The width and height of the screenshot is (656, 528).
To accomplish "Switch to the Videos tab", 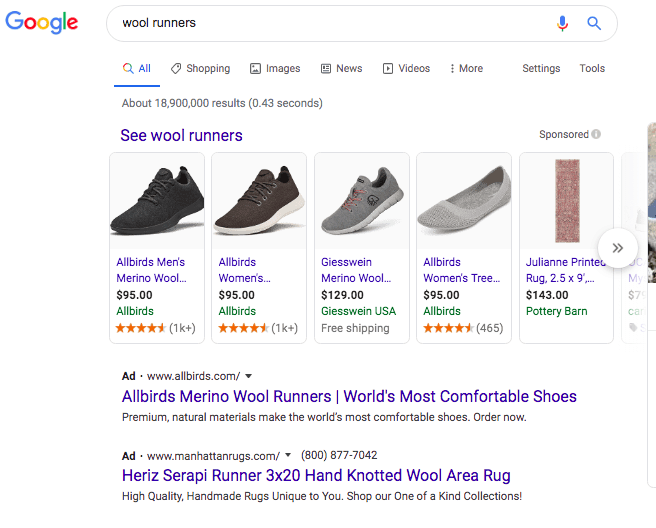I will [406, 68].
